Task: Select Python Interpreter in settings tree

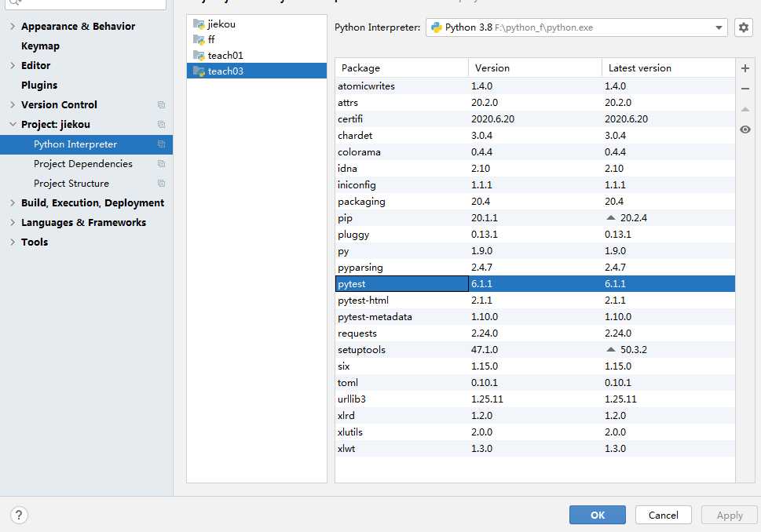Action: [x=86, y=144]
